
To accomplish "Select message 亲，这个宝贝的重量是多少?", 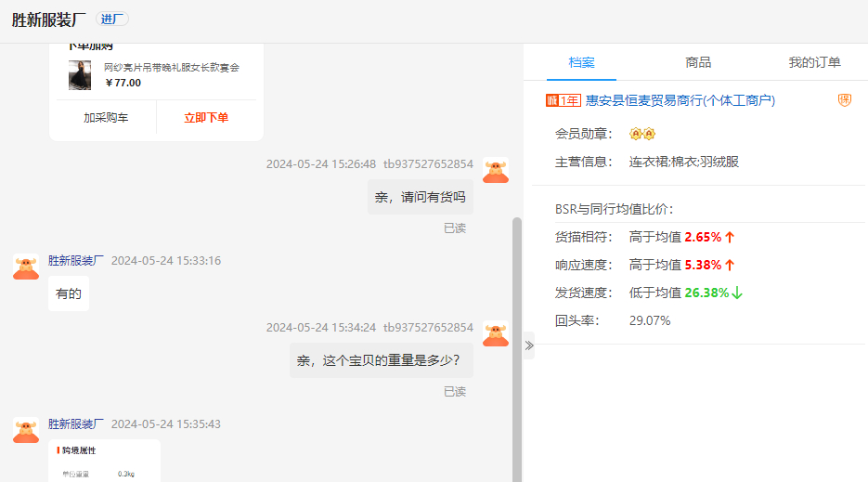I will click(x=382, y=360).
